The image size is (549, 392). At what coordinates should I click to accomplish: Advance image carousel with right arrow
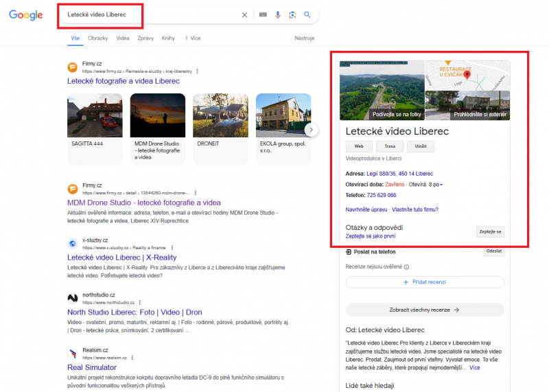[x=312, y=130]
